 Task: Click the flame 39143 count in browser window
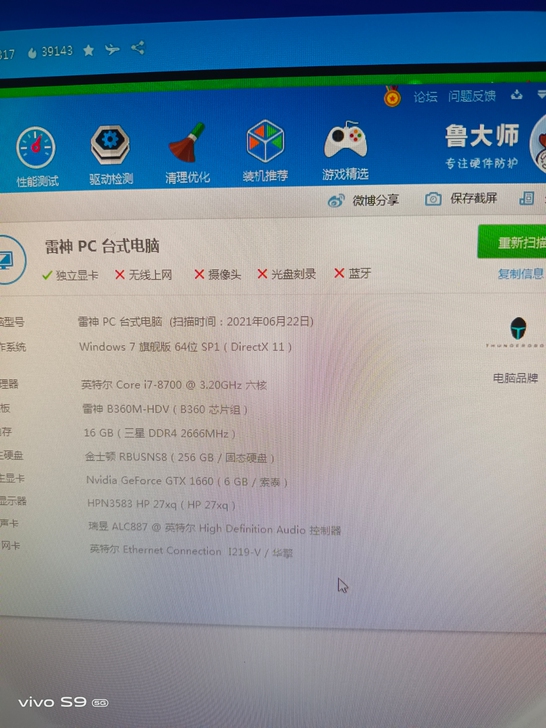click(x=50, y=52)
